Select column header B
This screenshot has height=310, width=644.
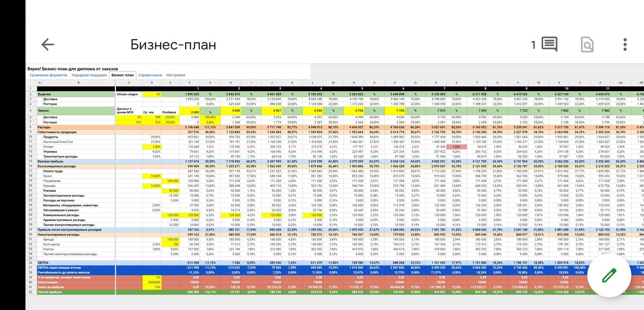pos(79,82)
